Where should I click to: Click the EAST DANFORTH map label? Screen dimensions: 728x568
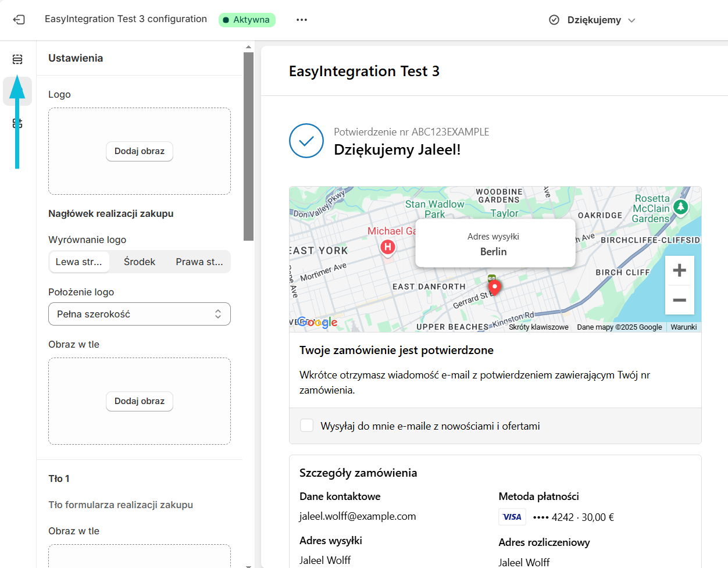(429, 287)
